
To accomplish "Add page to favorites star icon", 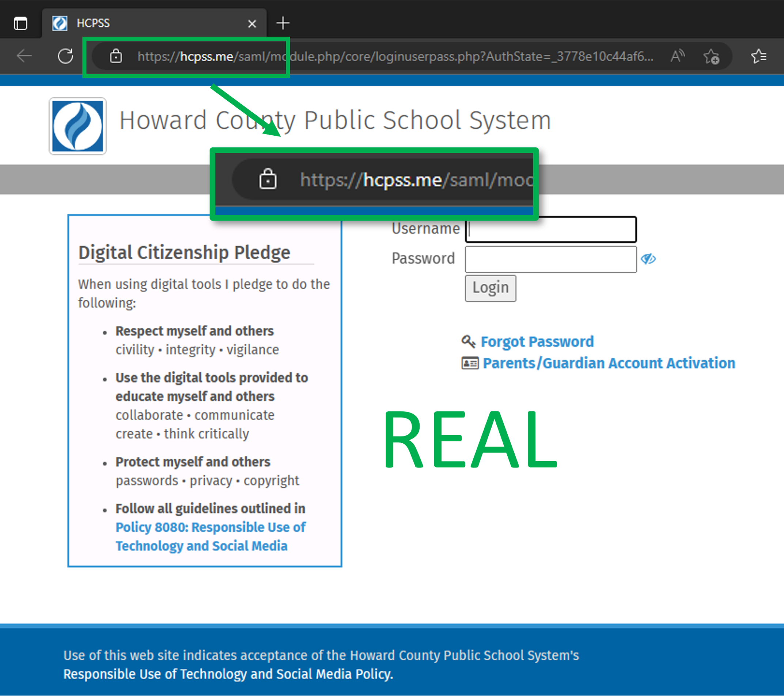I will 711,56.
